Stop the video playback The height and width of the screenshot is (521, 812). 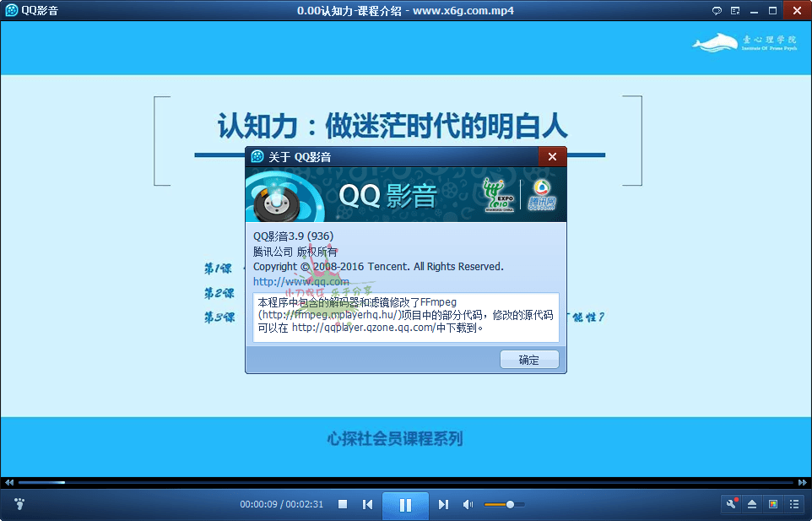pos(342,504)
